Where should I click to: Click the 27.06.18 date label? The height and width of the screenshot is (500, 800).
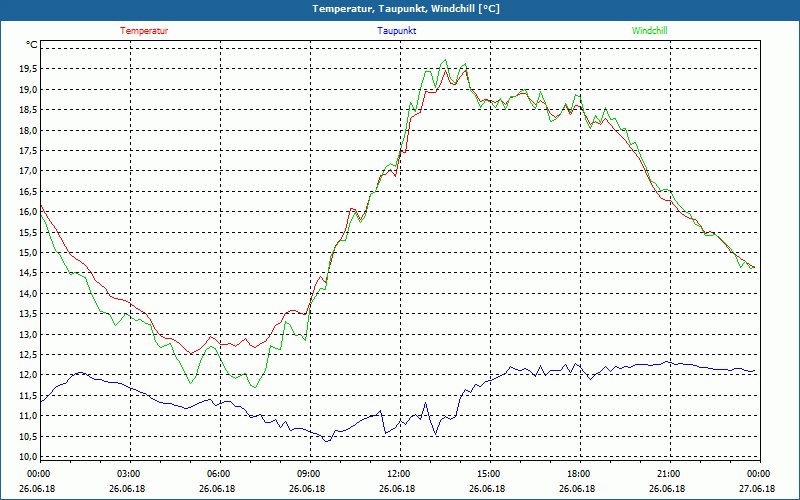point(757,489)
